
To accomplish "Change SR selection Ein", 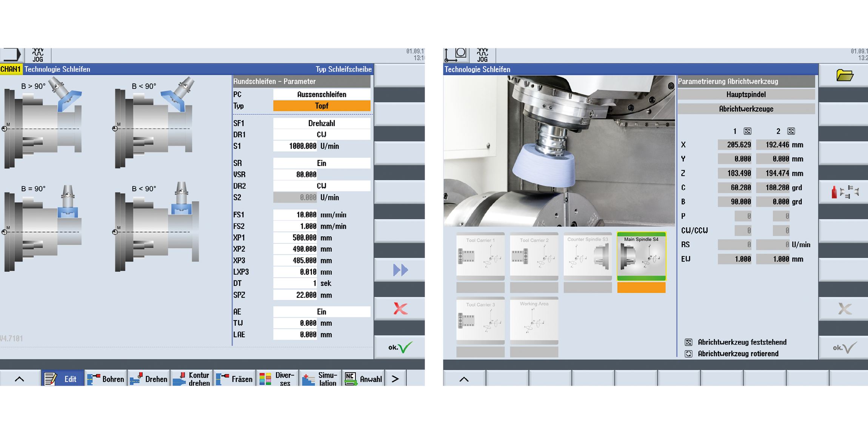I will click(322, 163).
